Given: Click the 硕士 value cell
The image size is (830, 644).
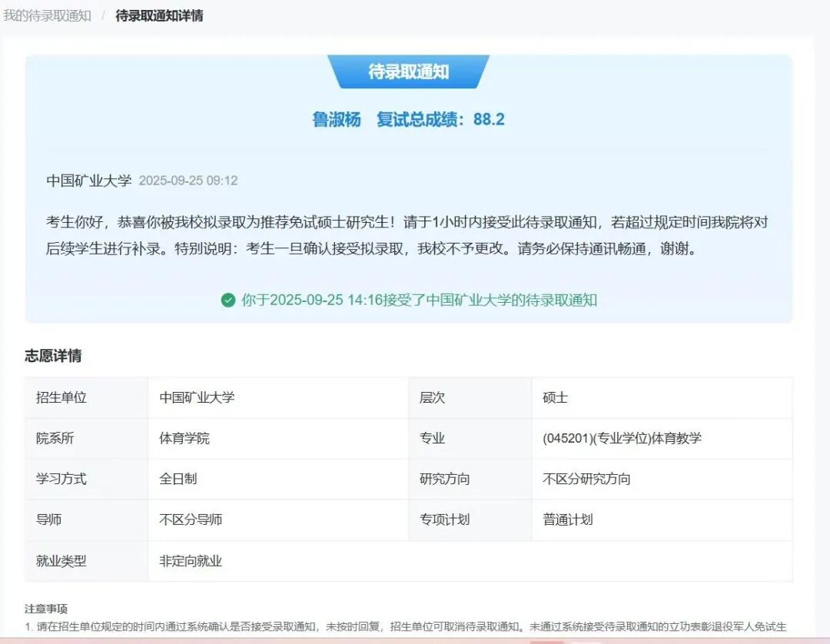Looking at the screenshot, I should coord(662,397).
